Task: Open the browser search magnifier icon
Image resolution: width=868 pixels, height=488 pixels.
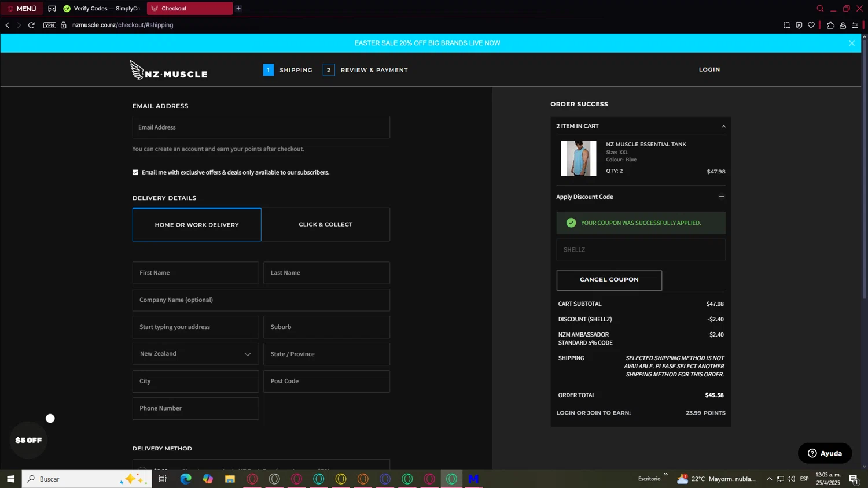Action: [x=820, y=9]
